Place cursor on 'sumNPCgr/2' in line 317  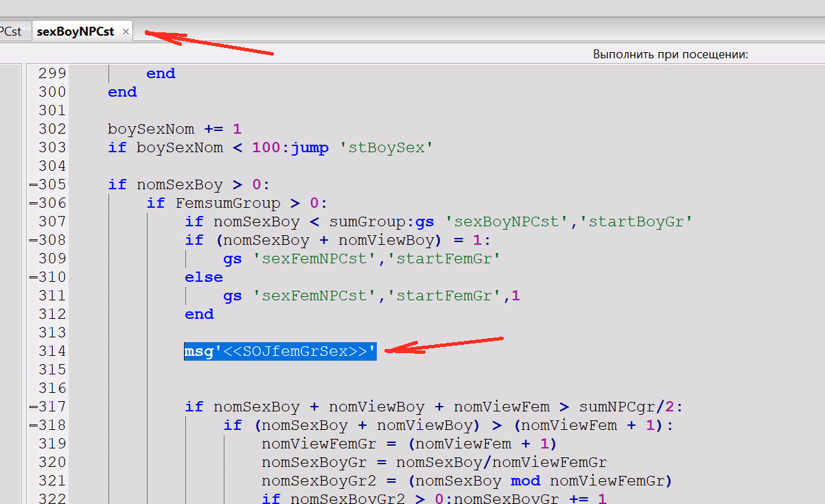[627, 407]
